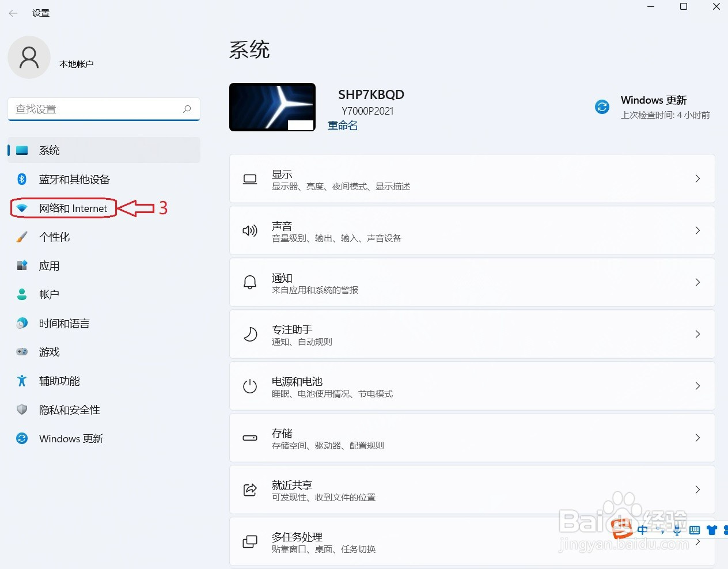This screenshot has width=728, height=569.
Task: Click the Wi-Fi icon for 网络和 Internet
Action: [x=22, y=208]
